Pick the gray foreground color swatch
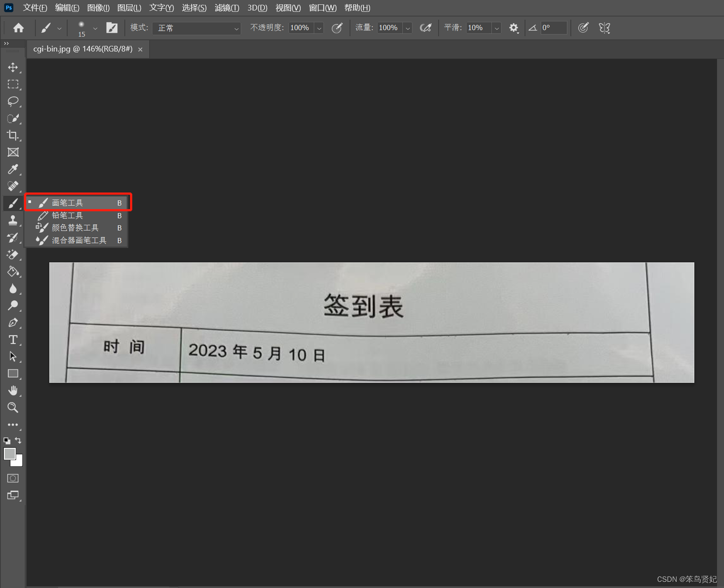This screenshot has width=724, height=588. coord(9,453)
